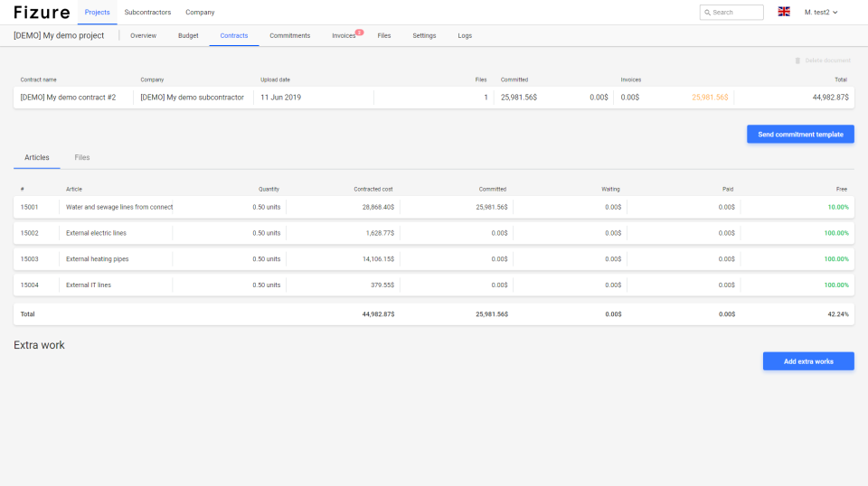Click contracted cost 14,106.15$
The width and height of the screenshot is (868, 486).
tap(378, 259)
